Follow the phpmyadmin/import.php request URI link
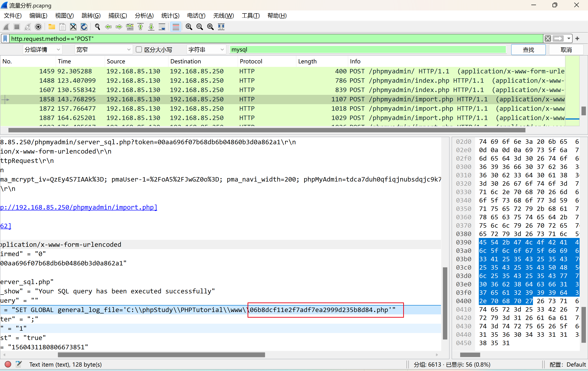The width and height of the screenshot is (588, 371). click(x=79, y=207)
